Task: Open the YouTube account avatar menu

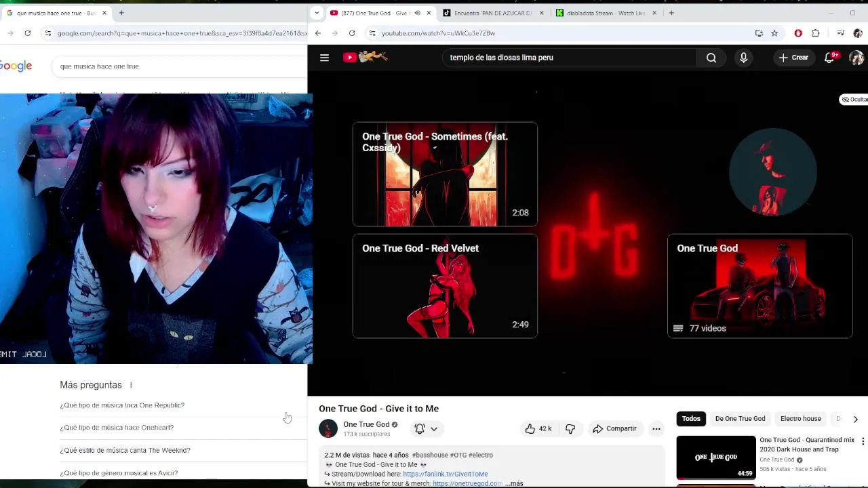Action: [x=856, y=58]
